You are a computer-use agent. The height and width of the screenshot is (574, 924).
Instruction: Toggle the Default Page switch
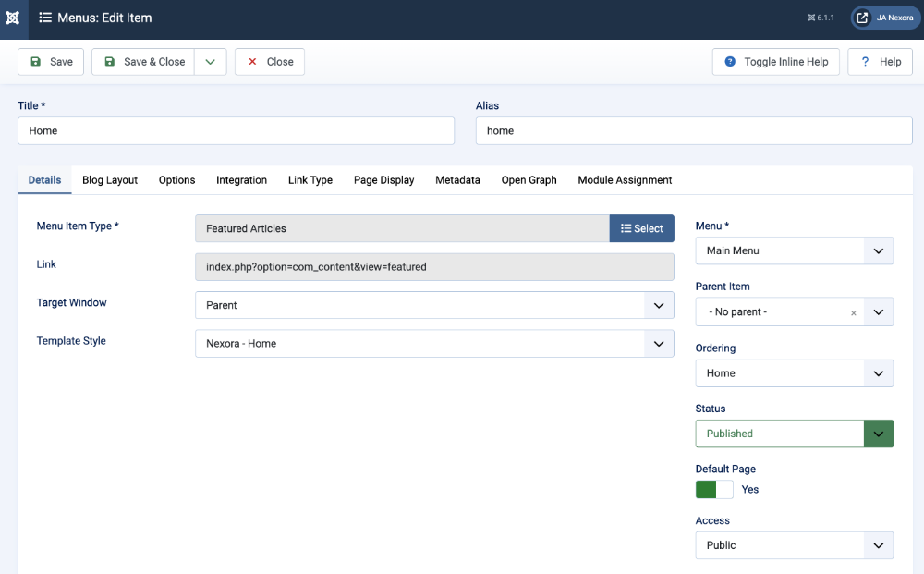click(x=714, y=490)
